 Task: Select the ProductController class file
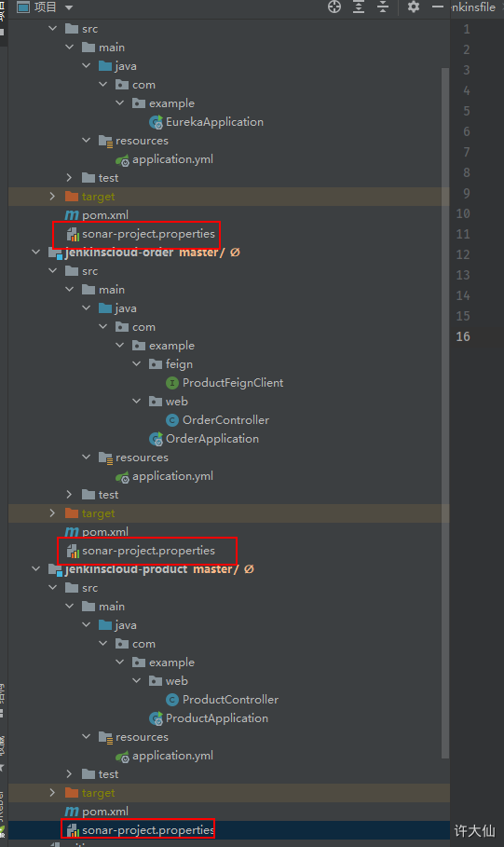point(230,700)
